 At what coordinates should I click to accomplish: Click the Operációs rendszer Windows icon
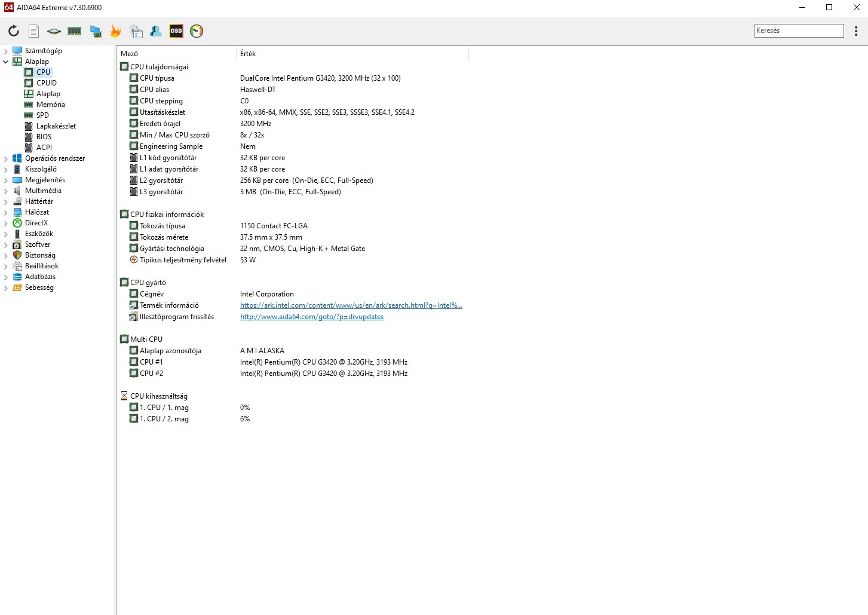pos(17,158)
